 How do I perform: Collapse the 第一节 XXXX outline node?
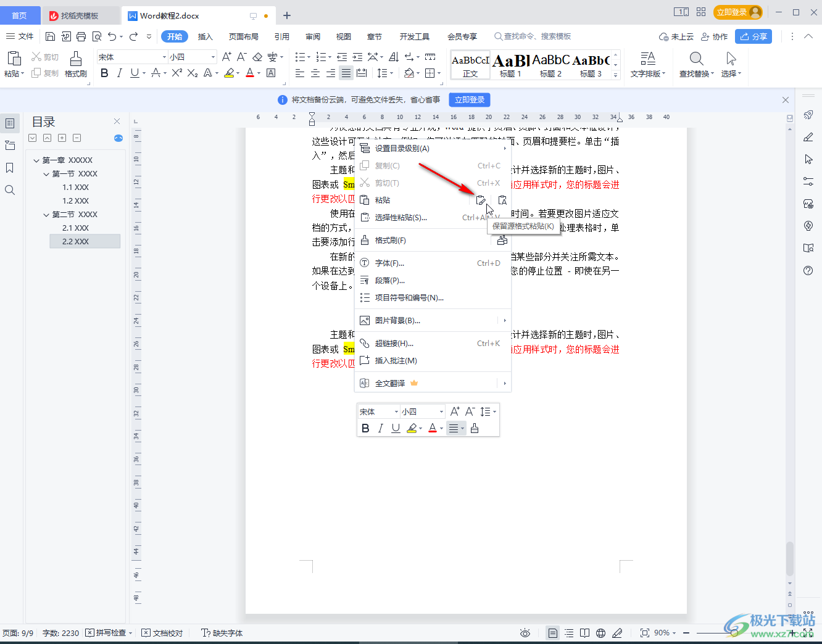coord(46,174)
